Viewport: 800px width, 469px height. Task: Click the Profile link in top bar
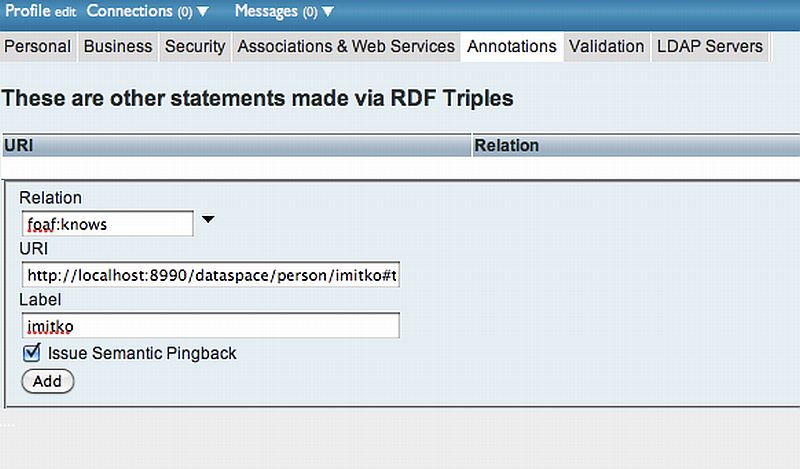[x=27, y=11]
